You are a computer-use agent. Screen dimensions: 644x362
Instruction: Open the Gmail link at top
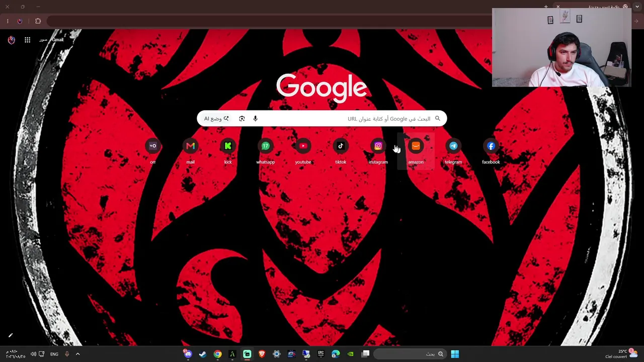(57, 40)
